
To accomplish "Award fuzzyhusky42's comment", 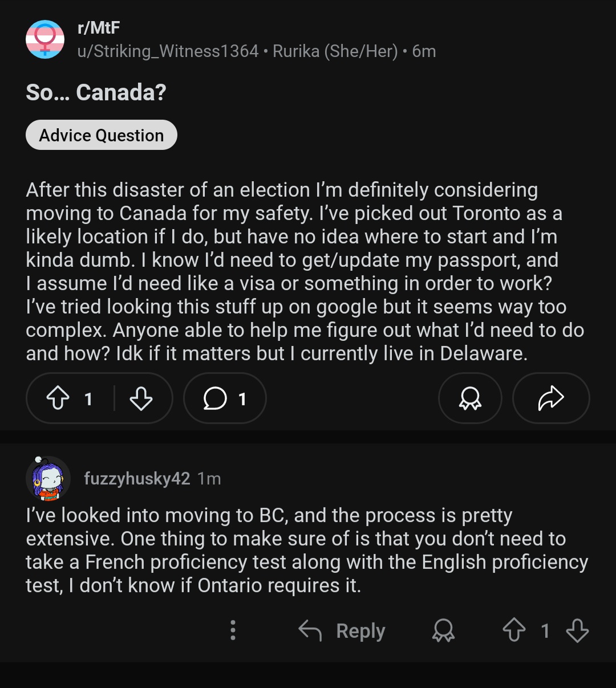I will tap(443, 631).
